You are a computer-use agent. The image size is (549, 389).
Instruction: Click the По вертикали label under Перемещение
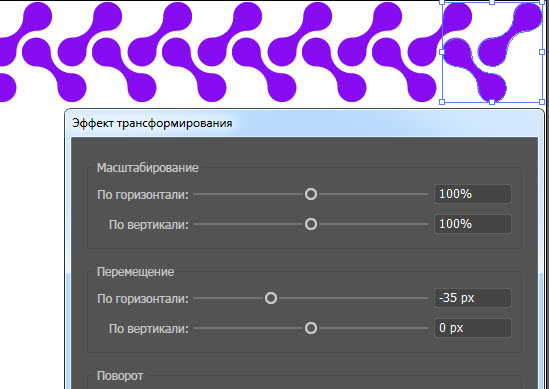[149, 329]
